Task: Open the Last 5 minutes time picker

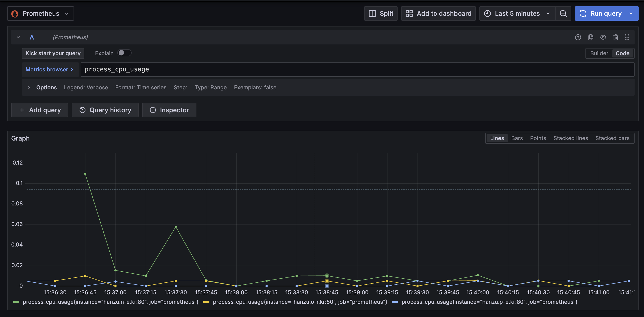Action: point(517,13)
